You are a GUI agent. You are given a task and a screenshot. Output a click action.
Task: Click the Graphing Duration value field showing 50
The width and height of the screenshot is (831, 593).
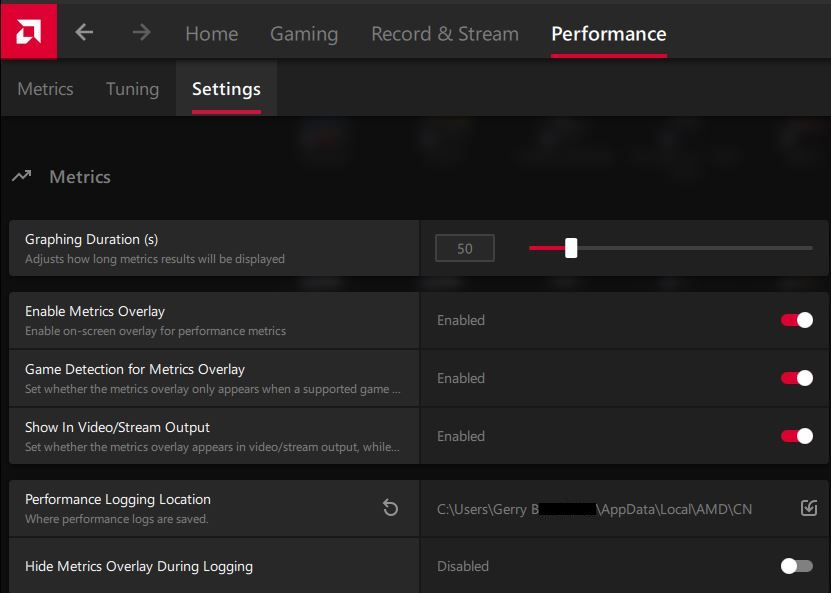click(464, 248)
